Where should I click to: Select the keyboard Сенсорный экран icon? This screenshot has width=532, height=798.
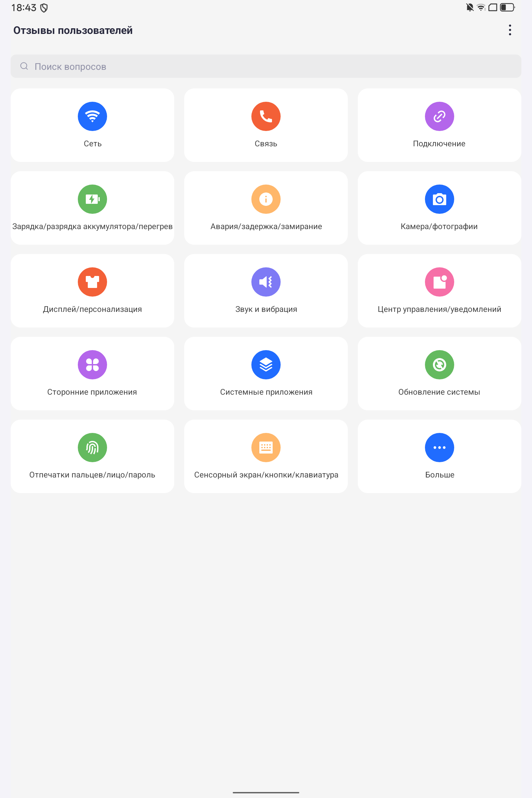click(x=266, y=448)
